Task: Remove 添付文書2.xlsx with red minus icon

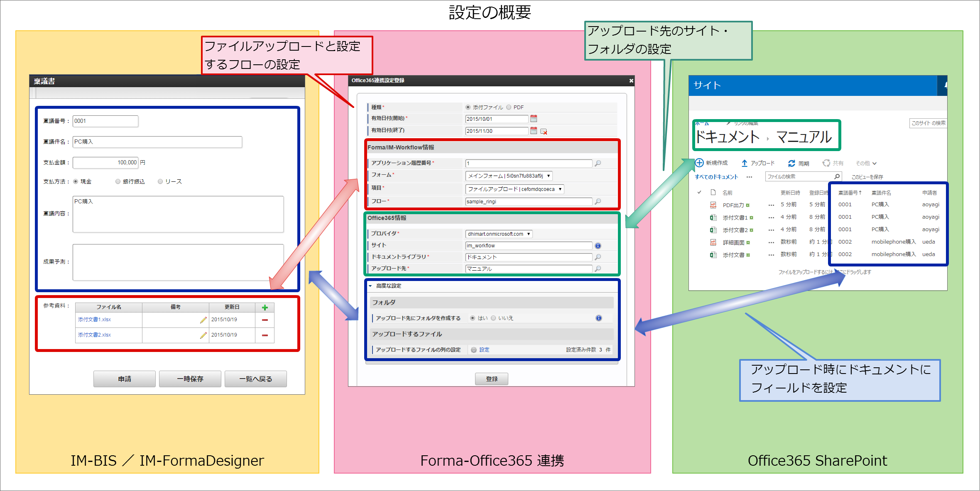Action: pos(265,335)
